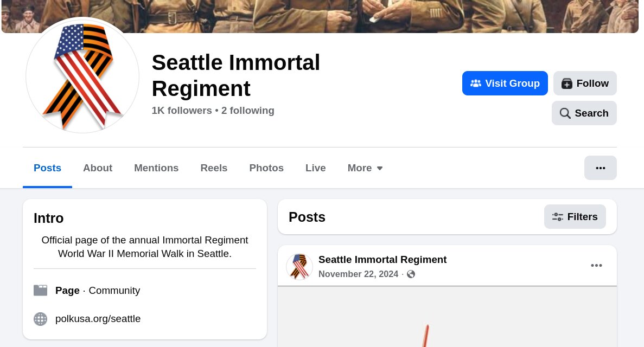This screenshot has width=644, height=347.
Task: Open the Seattle Immortal Regiment post author link
Action: click(x=382, y=260)
